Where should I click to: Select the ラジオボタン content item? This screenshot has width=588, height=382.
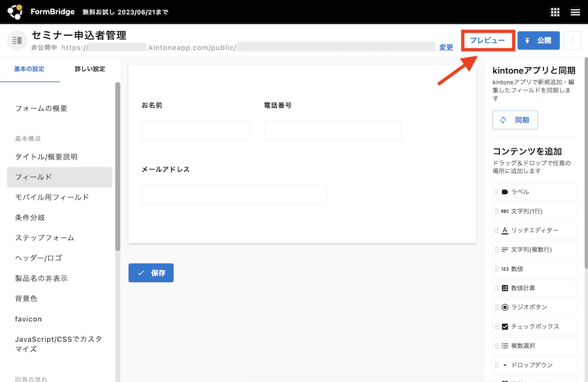(534, 307)
